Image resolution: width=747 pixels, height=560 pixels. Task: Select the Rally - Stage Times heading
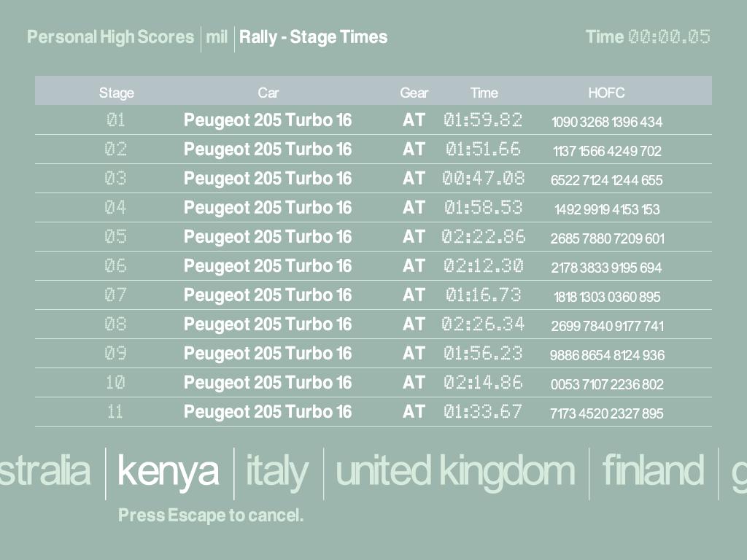point(313,37)
